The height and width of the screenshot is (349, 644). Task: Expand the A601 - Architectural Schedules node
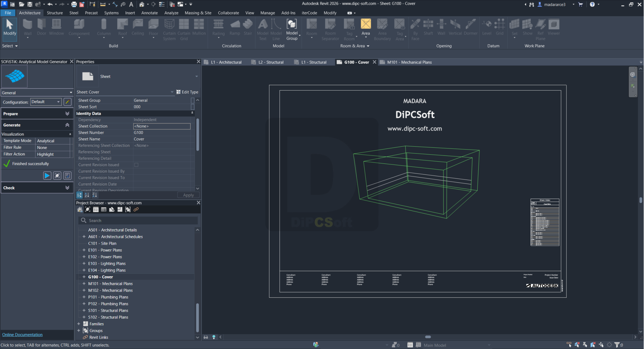[84, 237]
